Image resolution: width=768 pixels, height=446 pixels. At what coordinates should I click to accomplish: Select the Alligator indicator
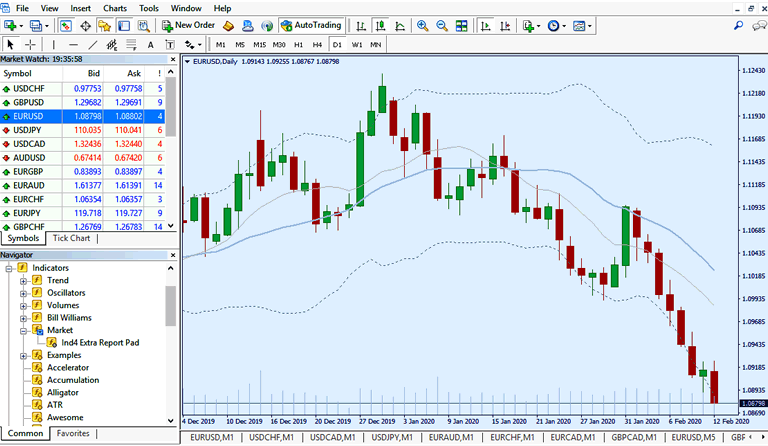(62, 393)
